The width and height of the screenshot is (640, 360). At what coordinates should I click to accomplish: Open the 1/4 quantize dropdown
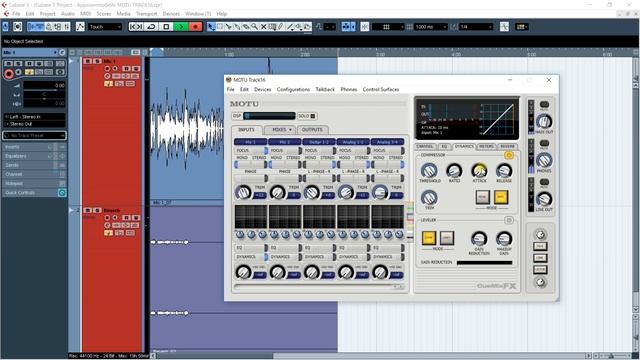point(476,27)
